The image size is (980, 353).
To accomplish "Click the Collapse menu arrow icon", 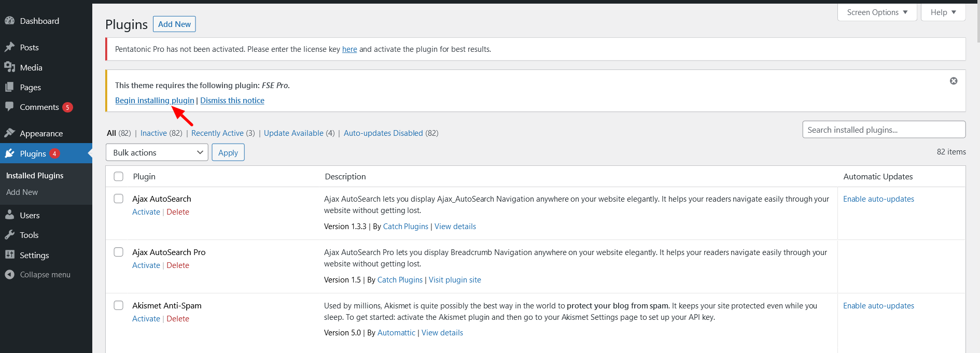I will 9,275.
